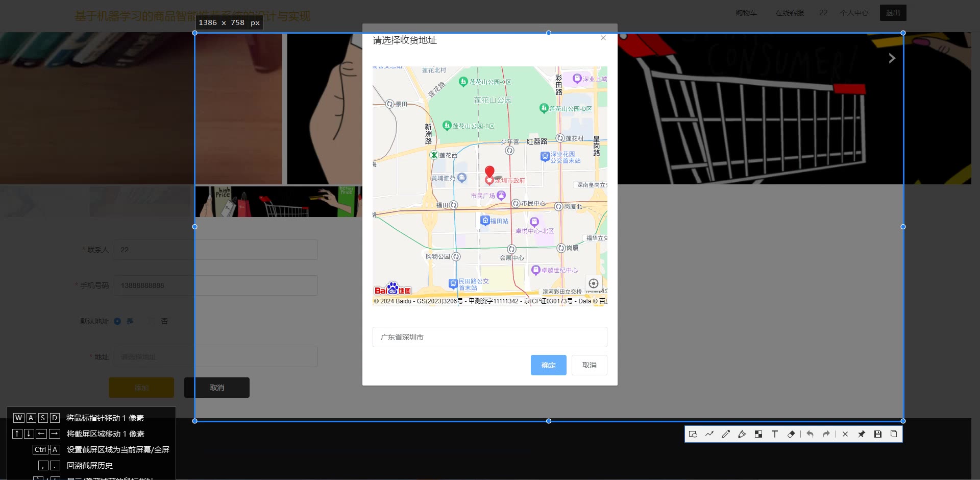Close the address selection dialog
The image size is (980, 480).
coord(603,38)
